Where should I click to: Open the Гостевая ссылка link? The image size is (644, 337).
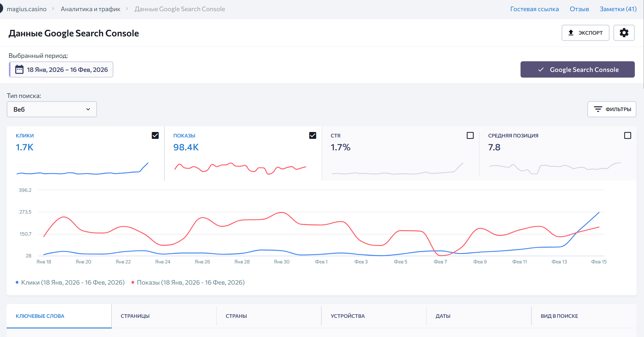pyautogui.click(x=534, y=9)
